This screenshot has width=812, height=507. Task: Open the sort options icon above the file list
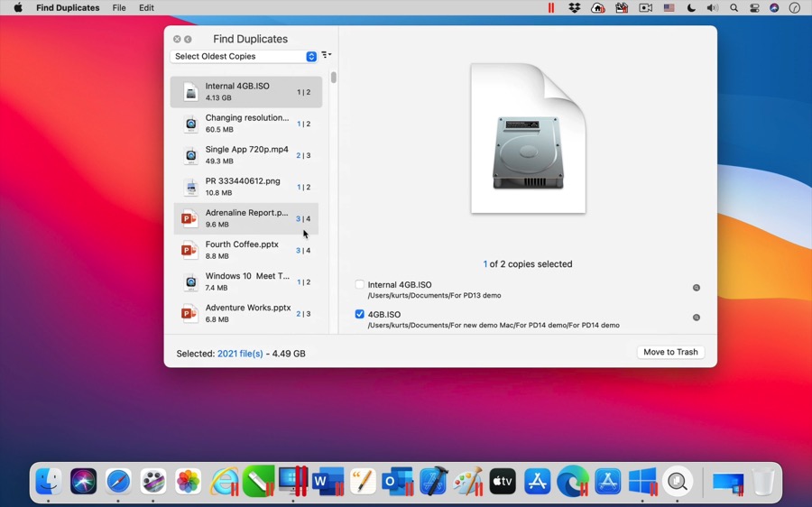point(327,55)
